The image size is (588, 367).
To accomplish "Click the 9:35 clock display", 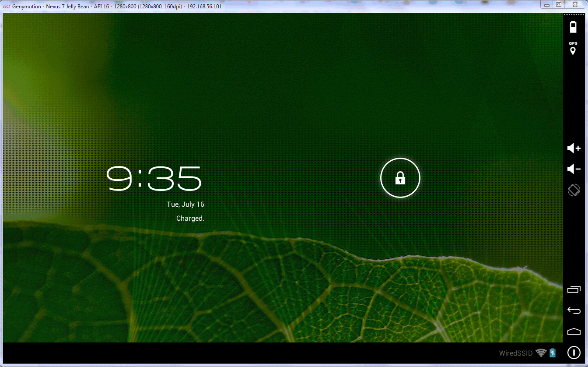I will 154,178.
